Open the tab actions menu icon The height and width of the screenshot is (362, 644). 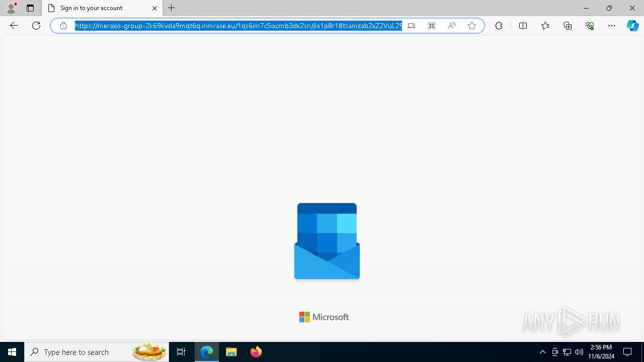pyautogui.click(x=30, y=8)
